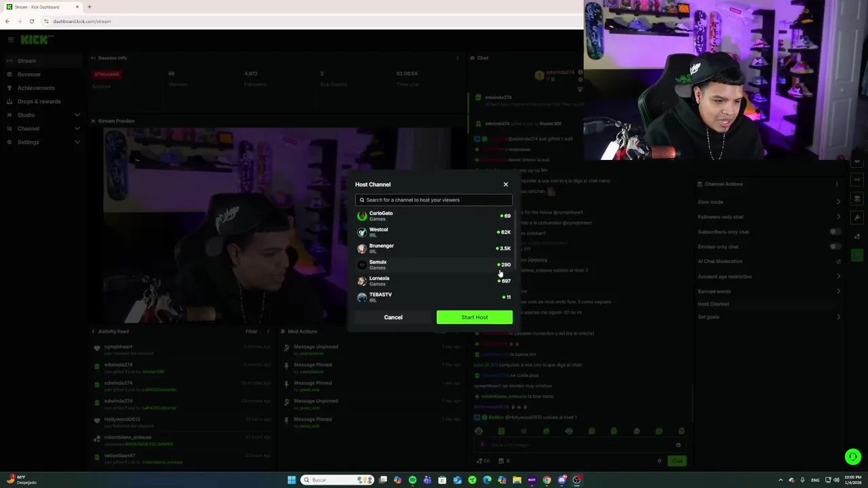
Task: Open AI Chat Moderation external link
Action: click(838, 262)
